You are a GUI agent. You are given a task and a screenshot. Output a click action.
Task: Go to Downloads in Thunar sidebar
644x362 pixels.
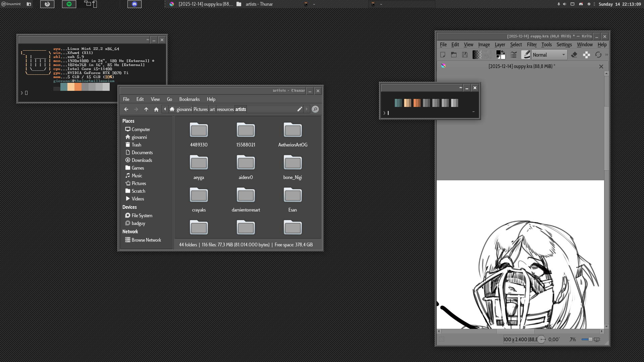pos(142,160)
